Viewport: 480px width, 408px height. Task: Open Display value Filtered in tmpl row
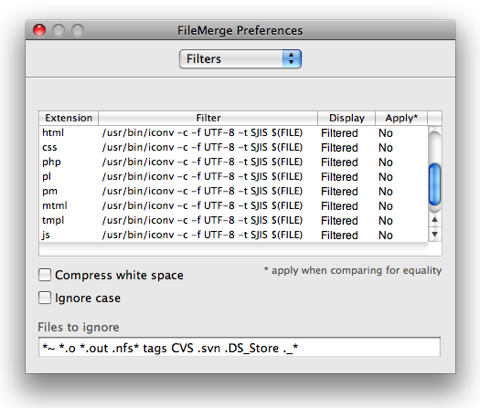tap(339, 221)
